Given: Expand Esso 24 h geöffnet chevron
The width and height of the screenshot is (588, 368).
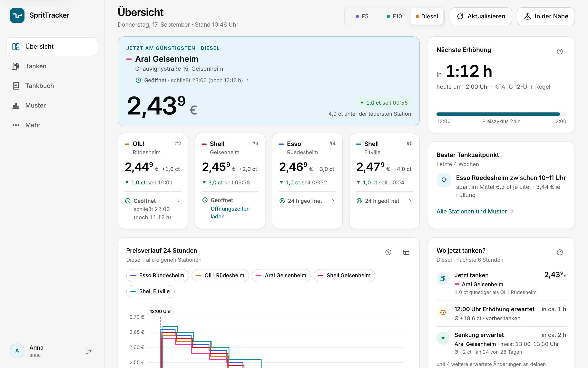Looking at the screenshot, I should click(x=333, y=201).
